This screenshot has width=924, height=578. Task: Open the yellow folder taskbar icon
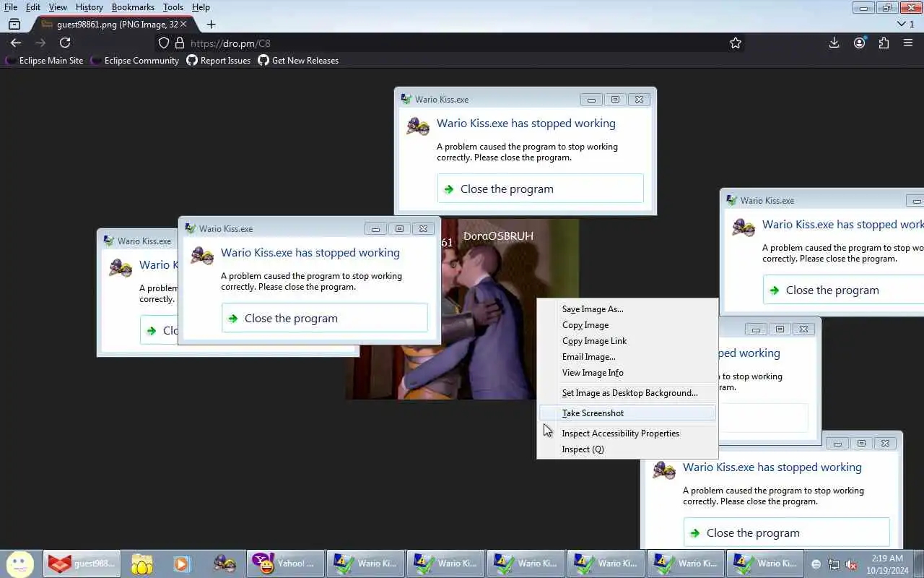pos(142,564)
